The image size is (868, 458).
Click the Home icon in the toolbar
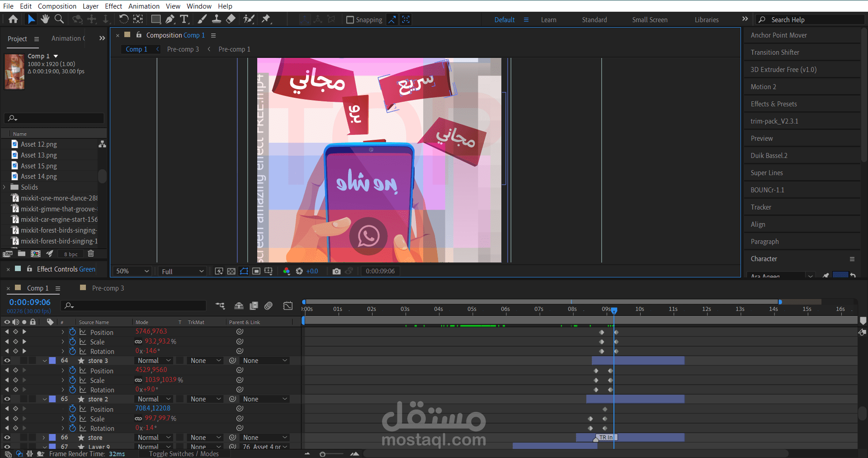click(13, 19)
